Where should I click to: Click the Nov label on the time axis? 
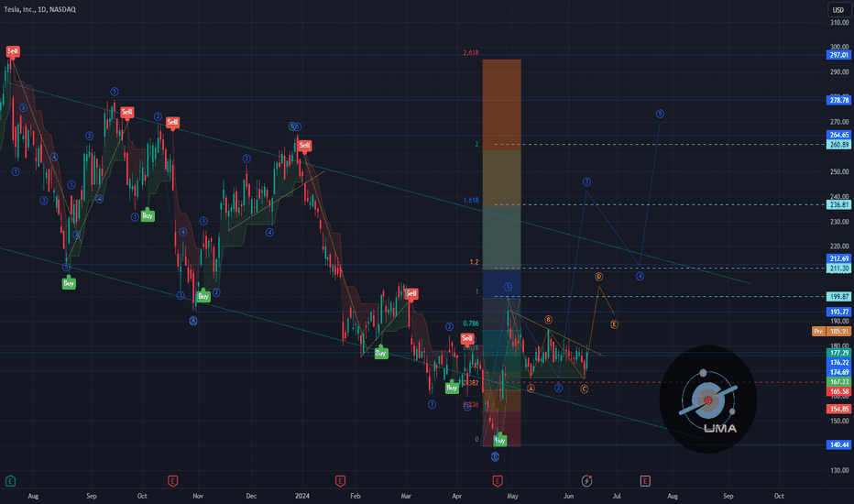coord(198,496)
